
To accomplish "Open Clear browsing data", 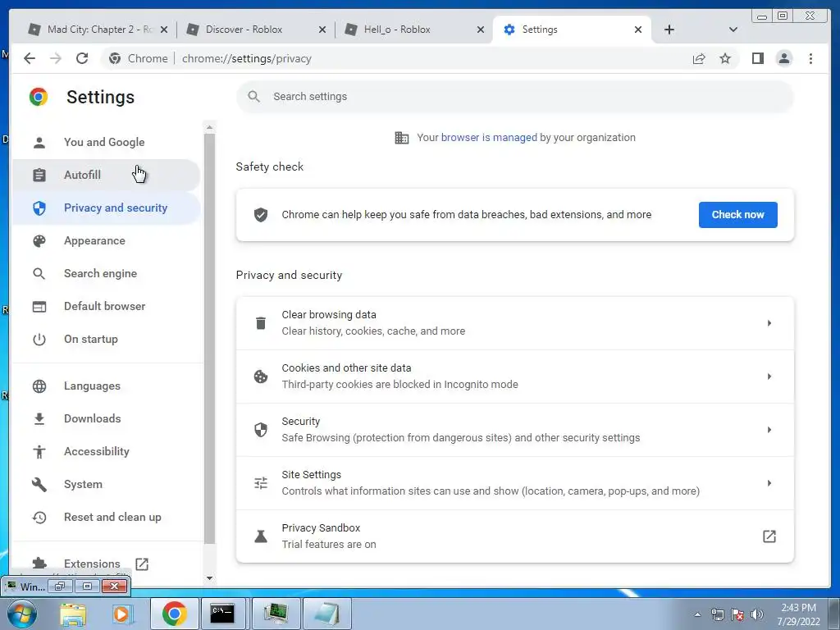I will pos(515,323).
